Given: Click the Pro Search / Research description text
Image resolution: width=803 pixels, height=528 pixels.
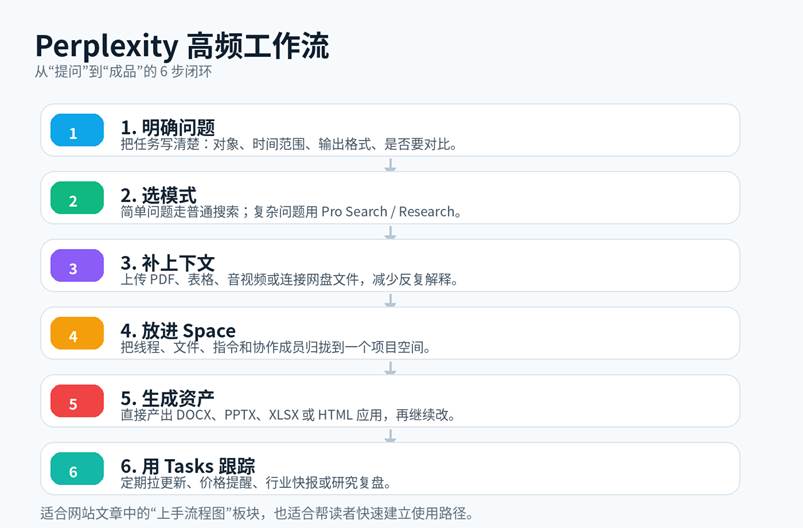Looking at the screenshot, I should (291, 212).
